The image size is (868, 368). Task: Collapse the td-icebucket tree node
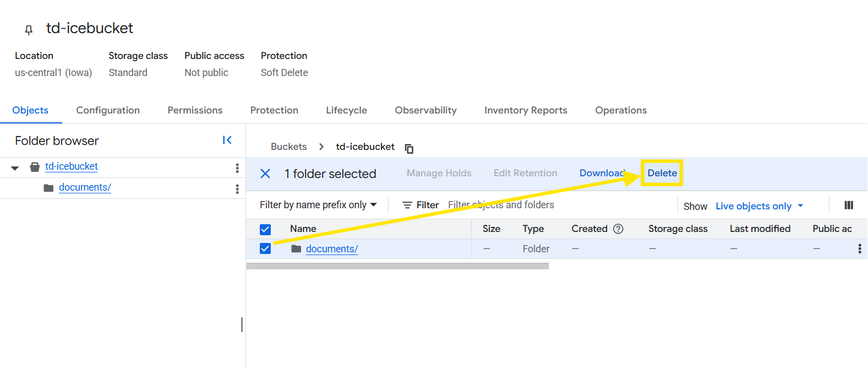[x=15, y=168]
